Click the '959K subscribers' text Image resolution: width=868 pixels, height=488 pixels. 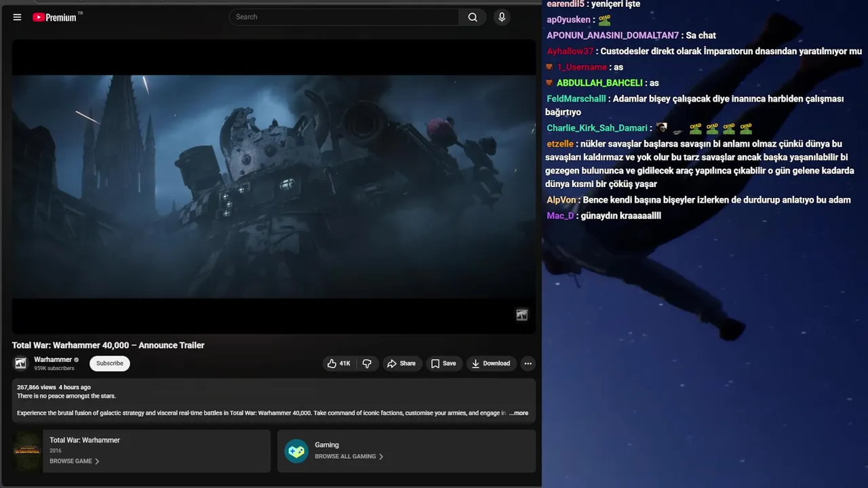click(x=54, y=368)
